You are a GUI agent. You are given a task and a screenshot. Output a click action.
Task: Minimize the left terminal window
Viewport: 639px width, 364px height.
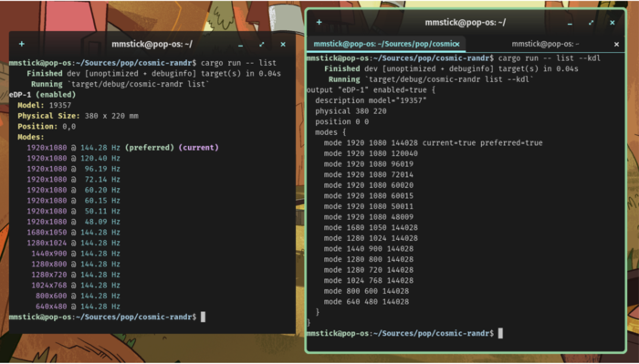point(240,45)
